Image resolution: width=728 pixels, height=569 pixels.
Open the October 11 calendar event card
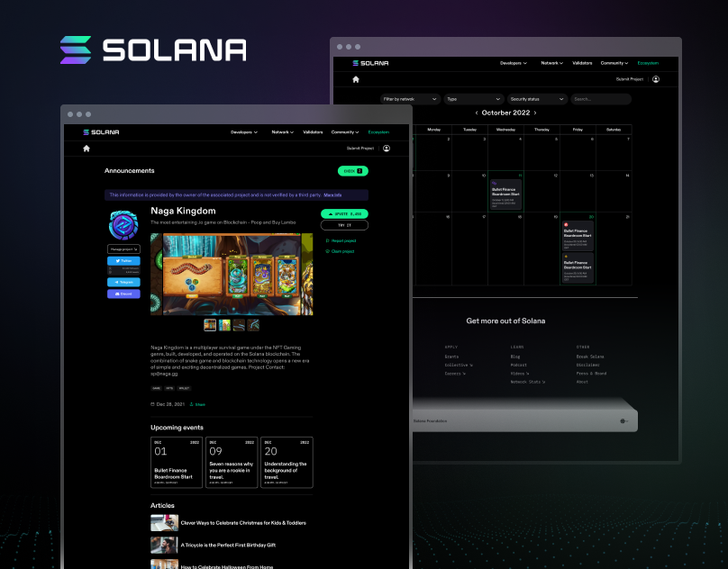coord(505,194)
